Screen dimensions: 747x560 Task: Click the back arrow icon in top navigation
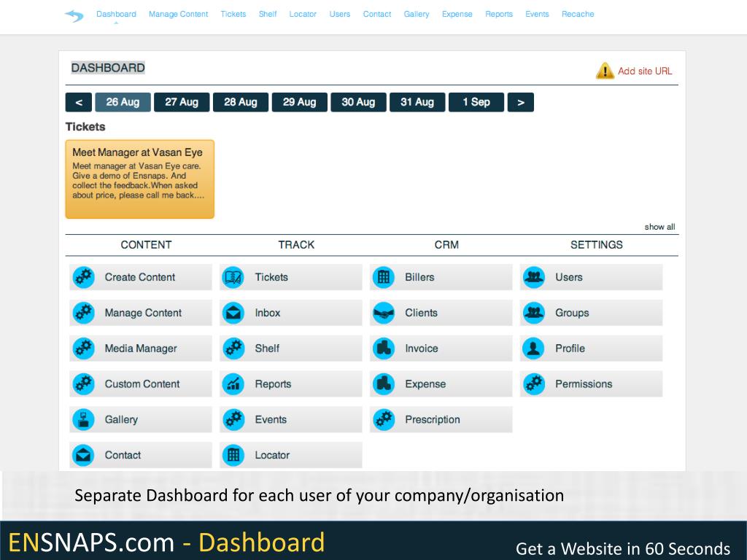pos(74,16)
